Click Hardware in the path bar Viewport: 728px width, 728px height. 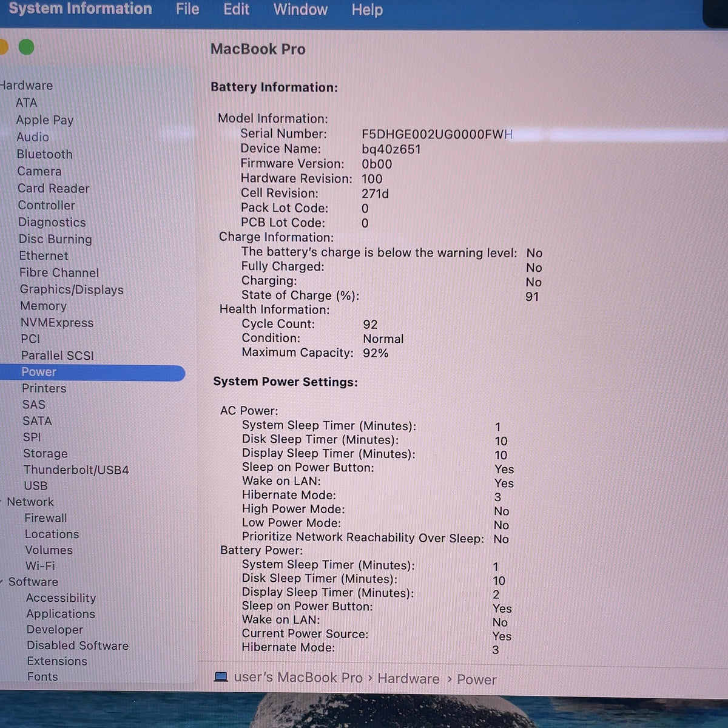point(408,678)
